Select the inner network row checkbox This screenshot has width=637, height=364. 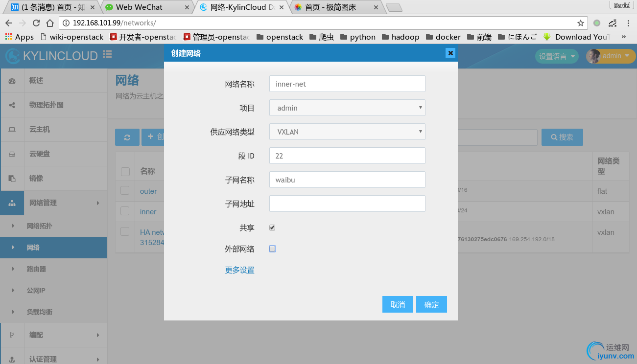point(125,211)
